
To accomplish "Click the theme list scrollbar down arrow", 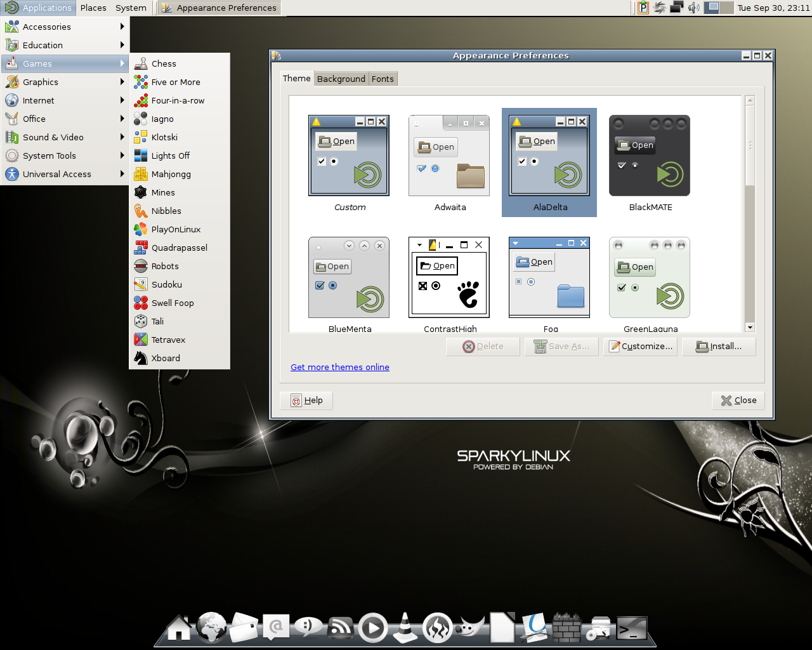I will [750, 328].
